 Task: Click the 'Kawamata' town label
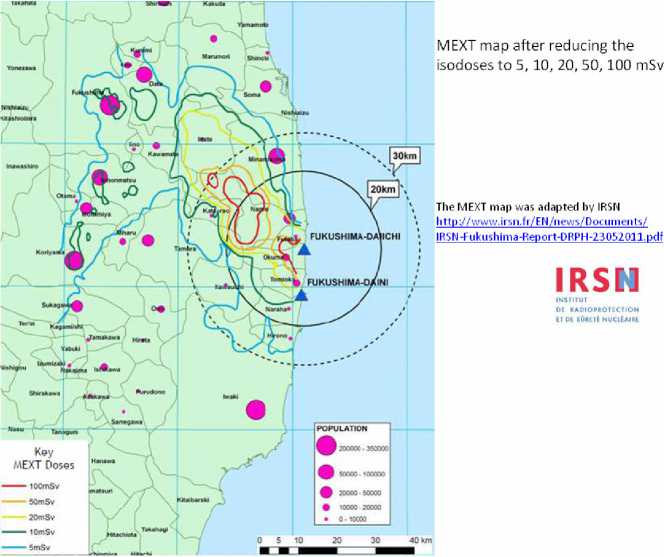click(163, 154)
